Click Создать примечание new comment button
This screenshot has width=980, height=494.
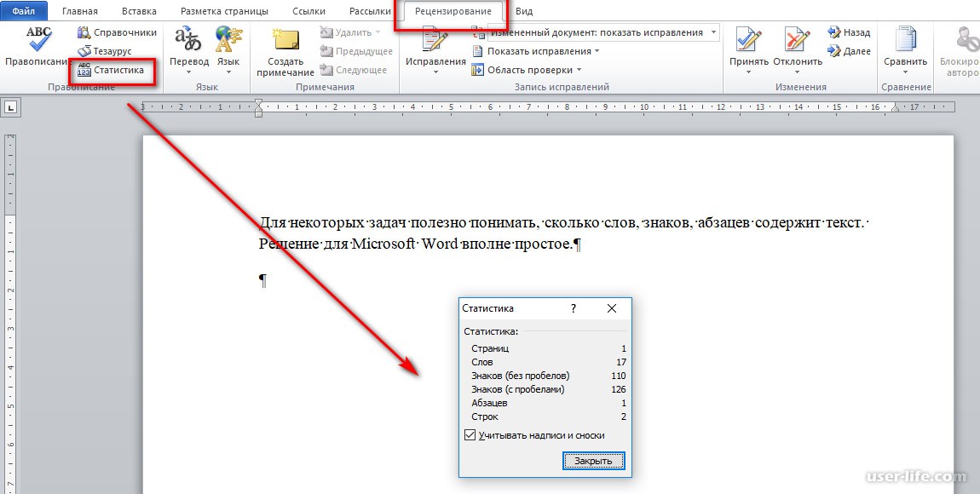point(285,51)
